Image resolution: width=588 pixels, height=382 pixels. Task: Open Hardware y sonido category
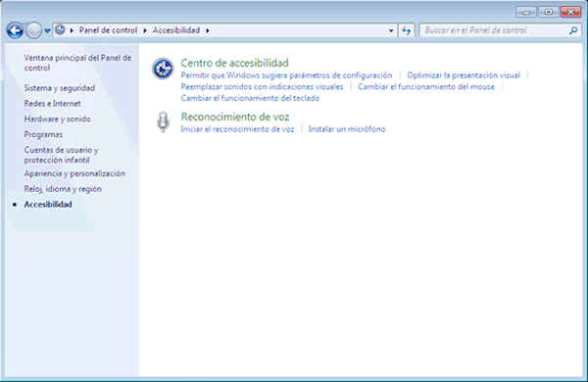tap(57, 119)
